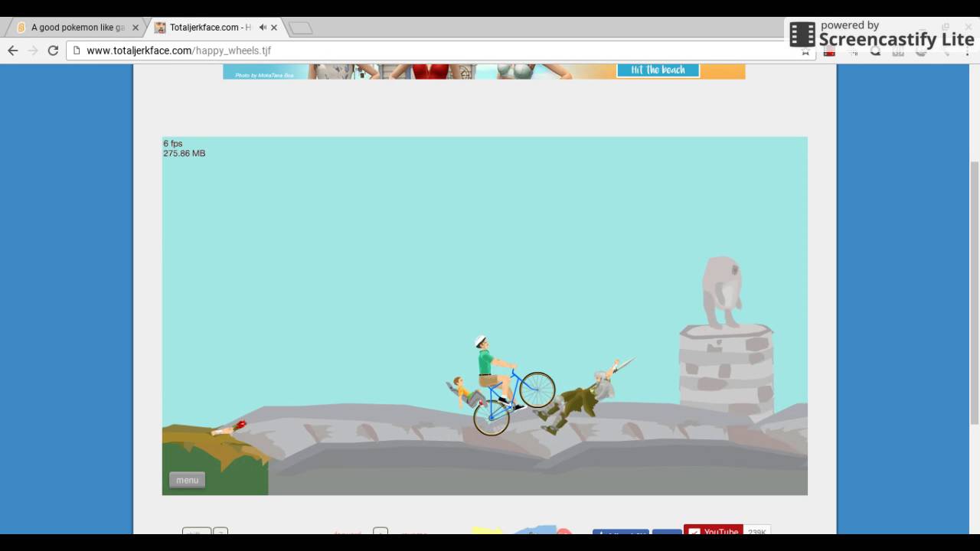
Task: Close the Totaljerkface.com tab
Action: point(274,28)
